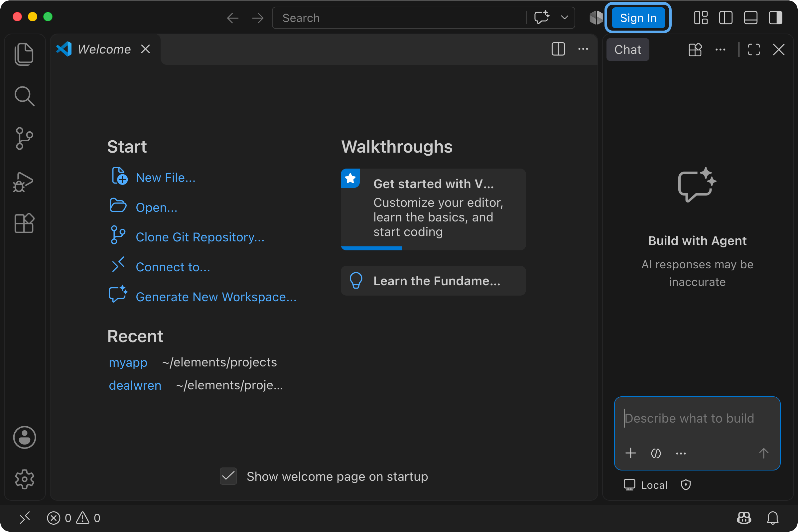Click Generate New Workspace... link
The height and width of the screenshot is (532, 798).
point(216,297)
